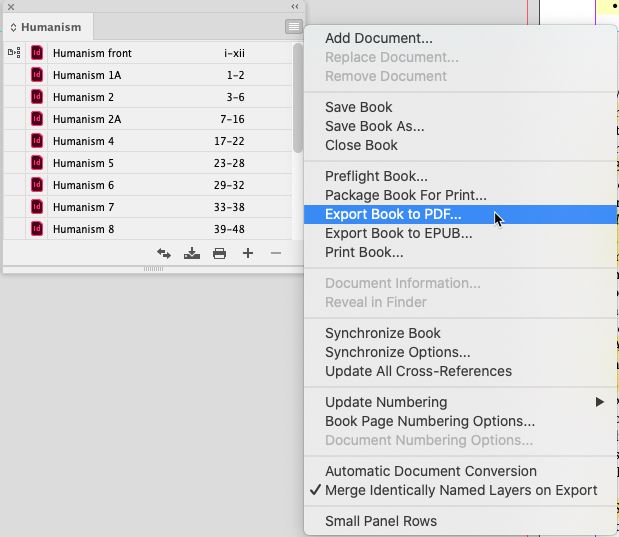Screen dimensions: 619x537
Task: Select the Humanism 5 document name
Action: 83,163
